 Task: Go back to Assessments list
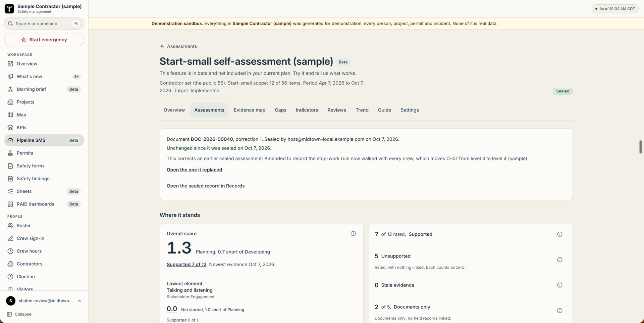point(178,46)
